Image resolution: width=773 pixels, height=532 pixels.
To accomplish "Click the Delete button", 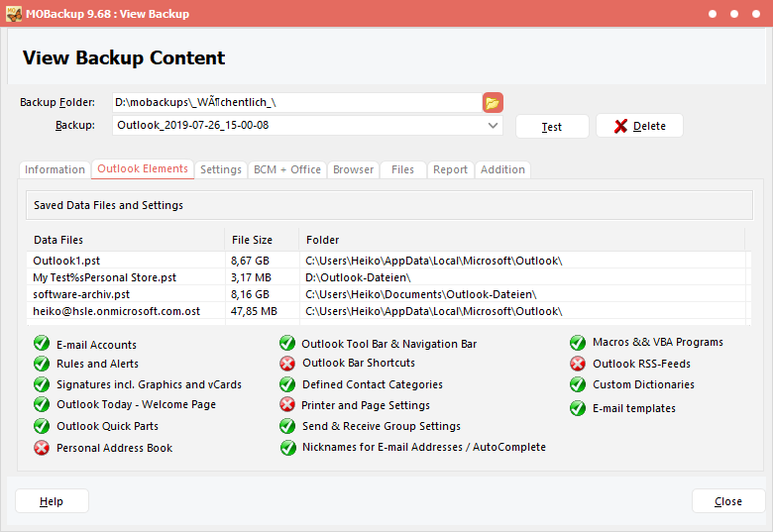I will point(639,126).
